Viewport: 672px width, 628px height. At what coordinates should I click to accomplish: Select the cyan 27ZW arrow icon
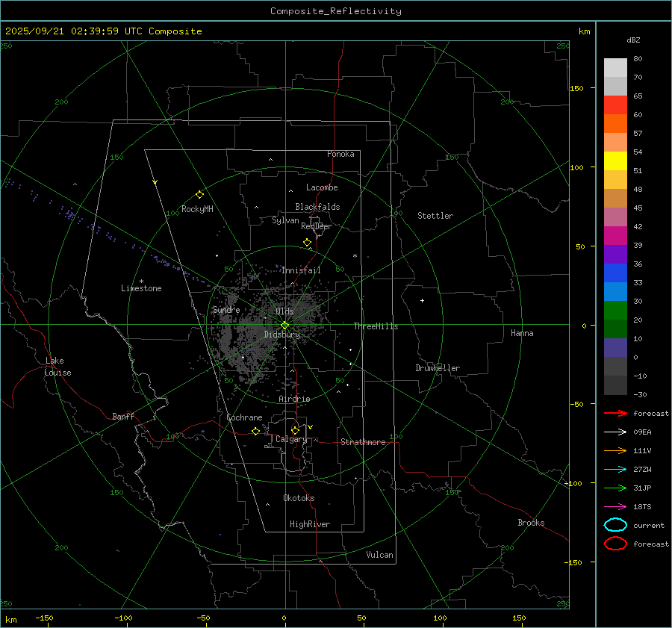tap(615, 469)
